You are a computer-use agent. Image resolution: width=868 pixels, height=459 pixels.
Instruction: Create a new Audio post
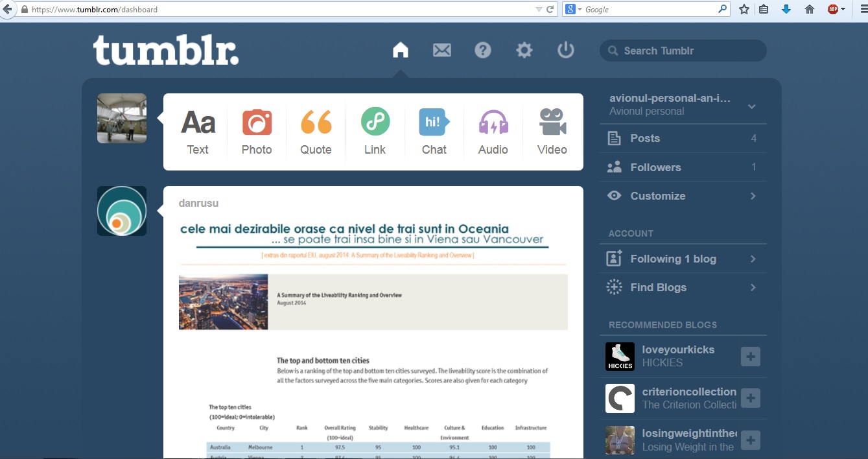493,132
